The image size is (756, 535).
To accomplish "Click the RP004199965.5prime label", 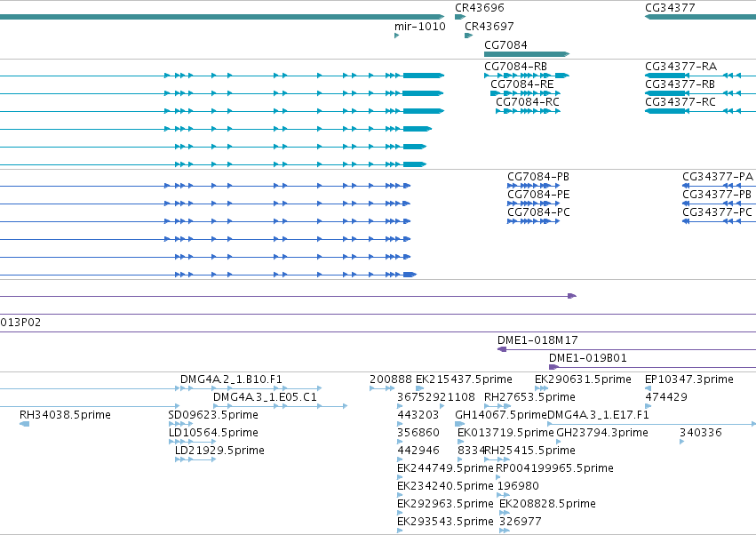I will pos(554,469).
